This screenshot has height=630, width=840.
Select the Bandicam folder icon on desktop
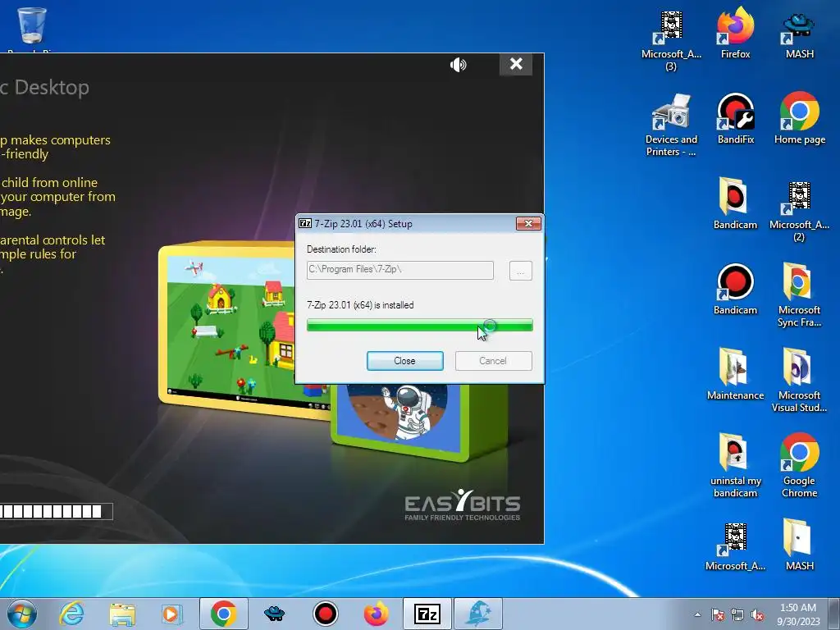735,203
